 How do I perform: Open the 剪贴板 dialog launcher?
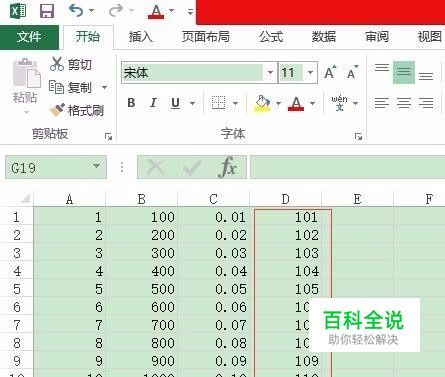(x=108, y=136)
